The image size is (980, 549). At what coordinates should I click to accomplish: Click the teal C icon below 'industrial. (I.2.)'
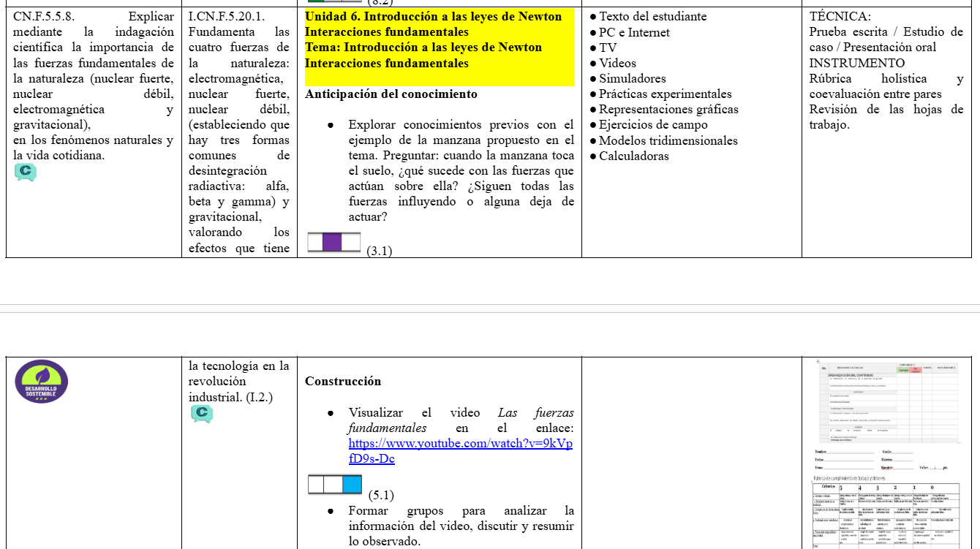pos(201,414)
